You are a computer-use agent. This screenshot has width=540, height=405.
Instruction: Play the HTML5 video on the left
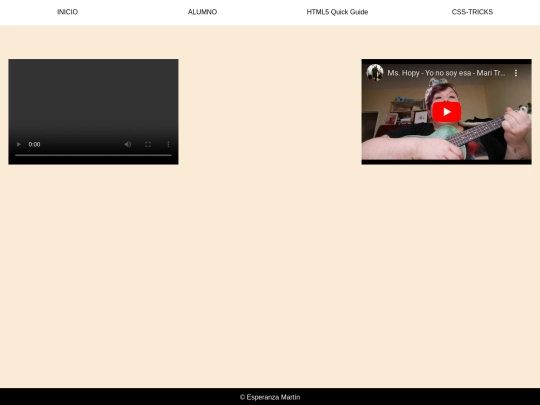[x=19, y=144]
